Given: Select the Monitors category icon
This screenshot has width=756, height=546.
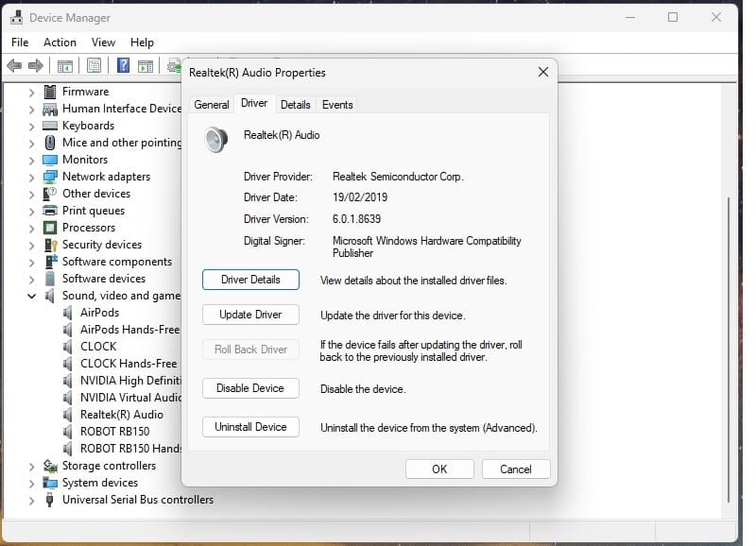Looking at the screenshot, I should [x=50, y=160].
